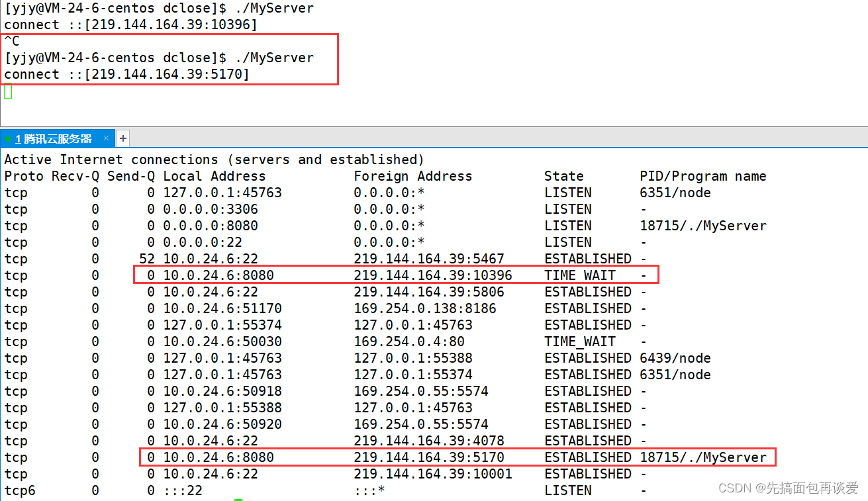The width and height of the screenshot is (868, 501).
Task: Close the 腾讯云服务器 tab with its x
Action: click(105, 139)
